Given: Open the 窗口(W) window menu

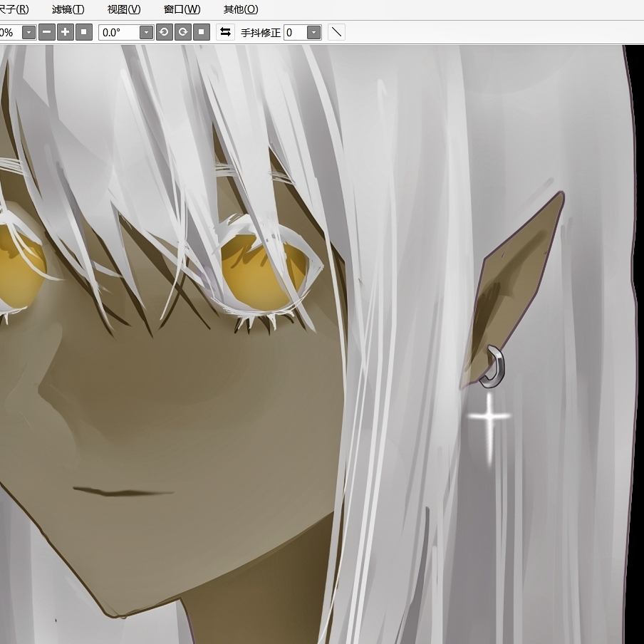Looking at the screenshot, I should click(182, 9).
